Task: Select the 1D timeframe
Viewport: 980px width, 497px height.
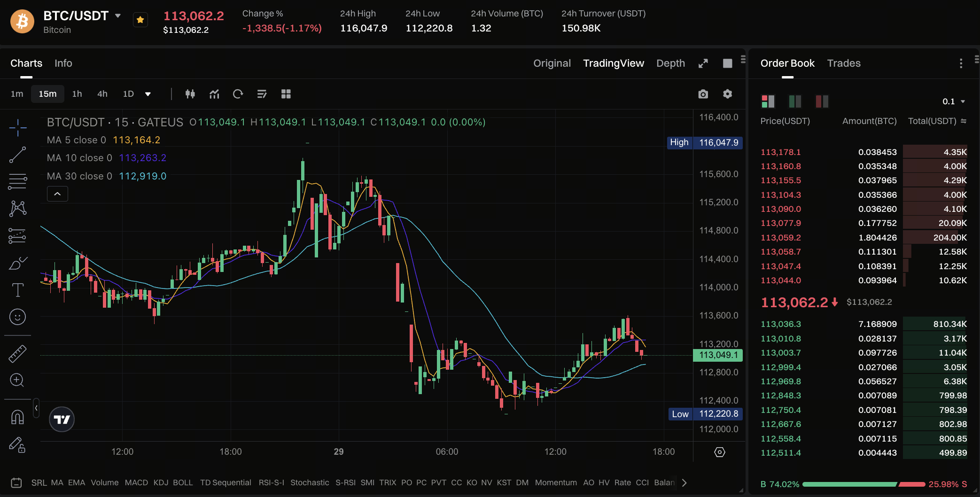Action: (128, 94)
